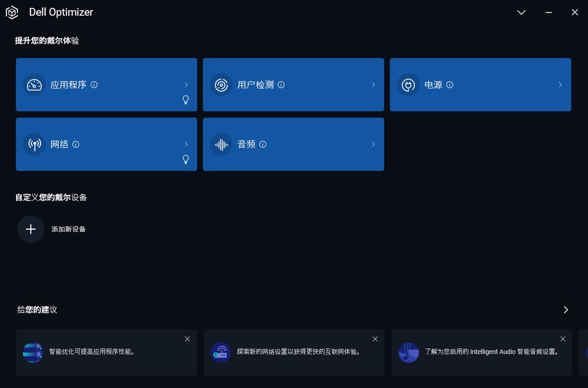Image resolution: width=588 pixels, height=388 pixels.
Task: Click the 用户检测 detection icon
Action: click(221, 84)
